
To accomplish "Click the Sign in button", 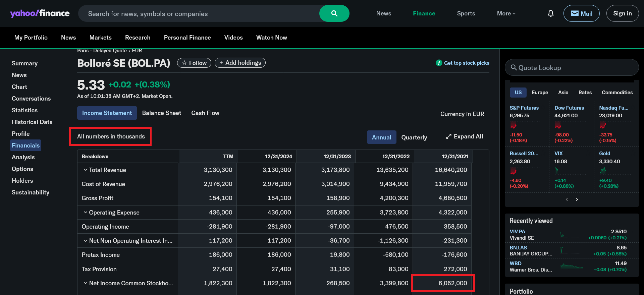I will coord(622,13).
